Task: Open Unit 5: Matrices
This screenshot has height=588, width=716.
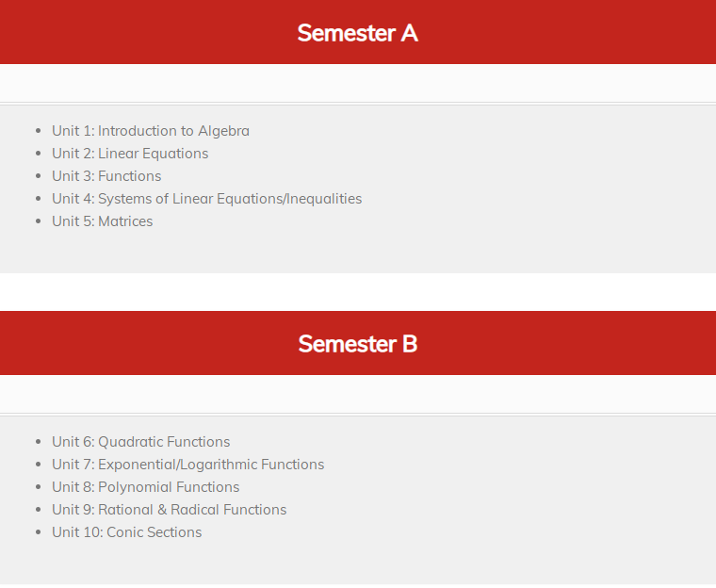Action: (x=103, y=221)
